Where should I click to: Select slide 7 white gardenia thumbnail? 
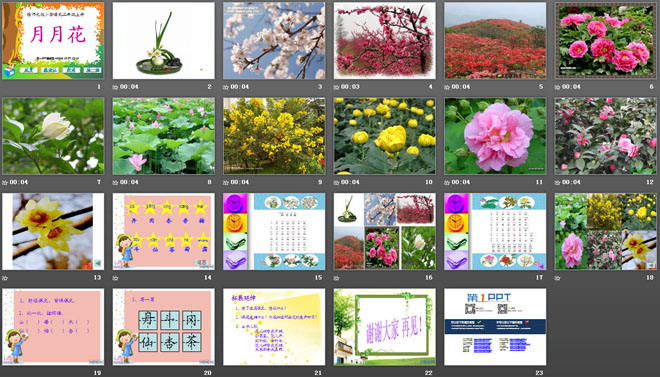pyautogui.click(x=53, y=136)
